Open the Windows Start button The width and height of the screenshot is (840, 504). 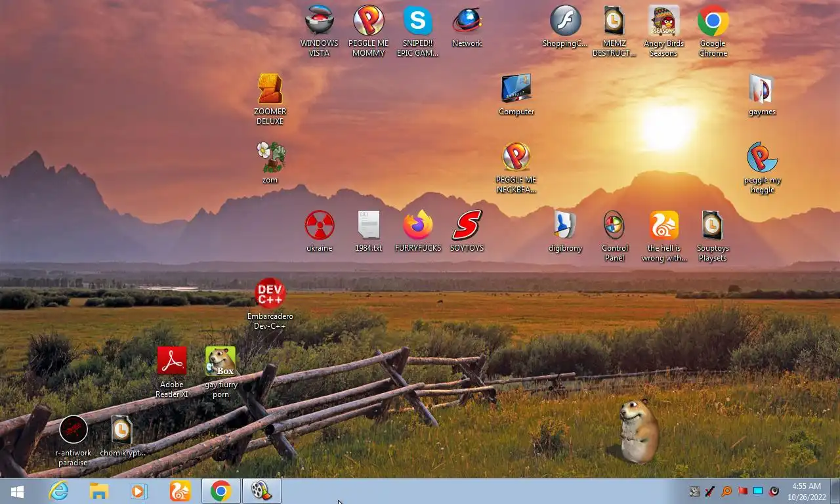pyautogui.click(x=17, y=491)
